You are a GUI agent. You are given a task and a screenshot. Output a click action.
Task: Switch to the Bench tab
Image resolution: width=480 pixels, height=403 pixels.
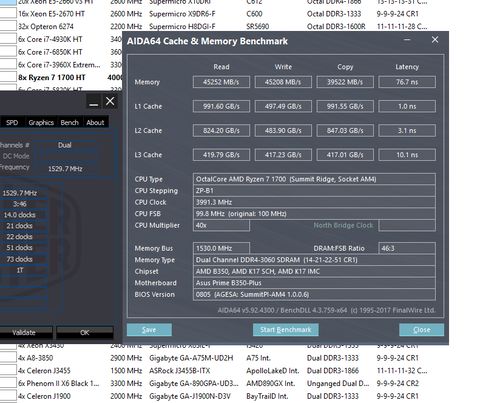(70, 122)
